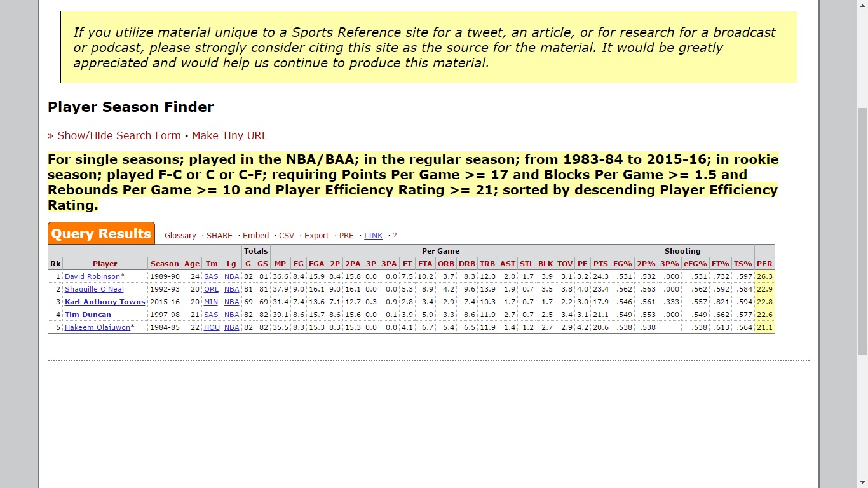Click Make Tiny URL link
The height and width of the screenshot is (488, 868).
pyautogui.click(x=229, y=135)
